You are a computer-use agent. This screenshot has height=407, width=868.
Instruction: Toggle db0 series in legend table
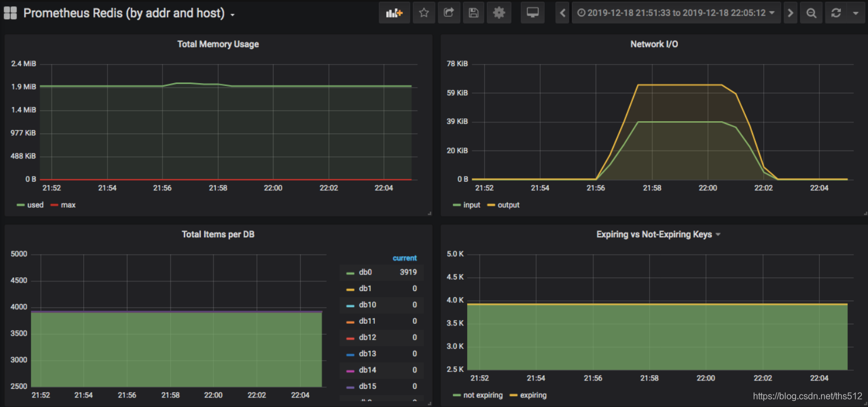(365, 272)
